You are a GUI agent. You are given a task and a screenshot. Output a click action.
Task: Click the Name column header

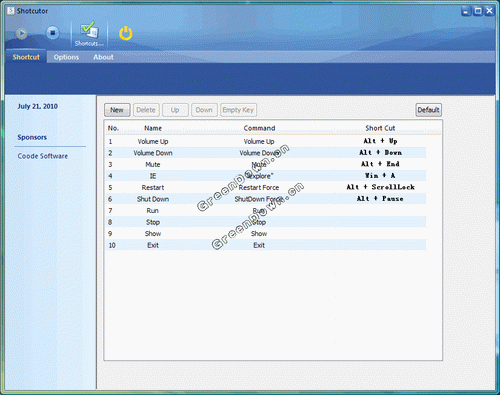click(153, 128)
